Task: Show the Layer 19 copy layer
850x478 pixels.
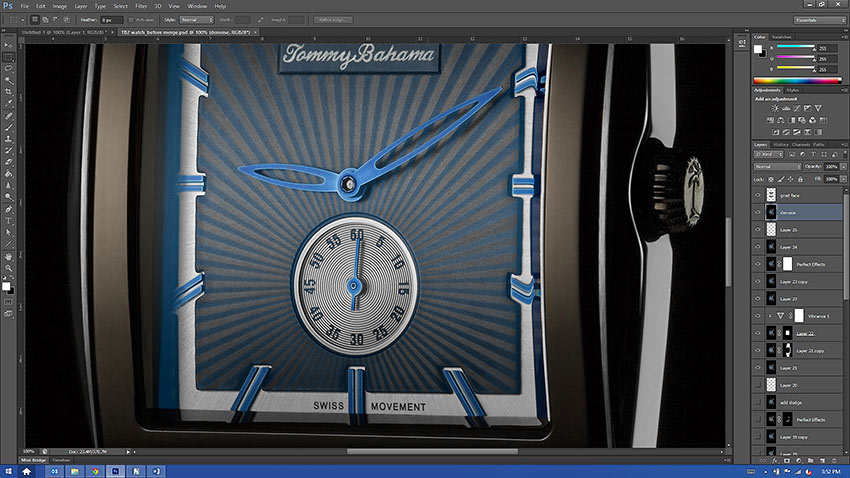Action: click(758, 437)
